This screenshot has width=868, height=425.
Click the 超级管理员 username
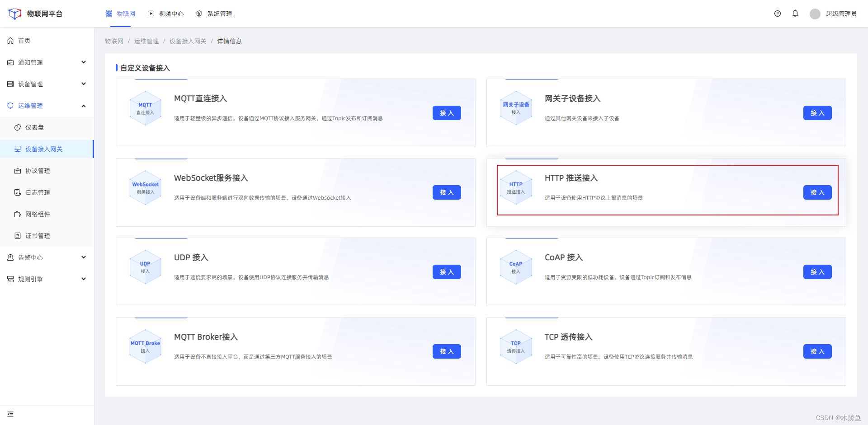point(841,14)
